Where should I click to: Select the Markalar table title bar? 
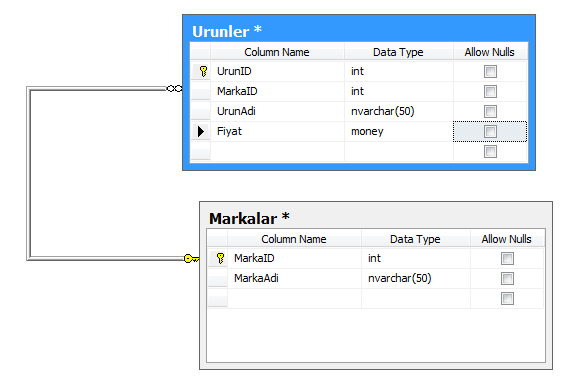tap(376, 218)
